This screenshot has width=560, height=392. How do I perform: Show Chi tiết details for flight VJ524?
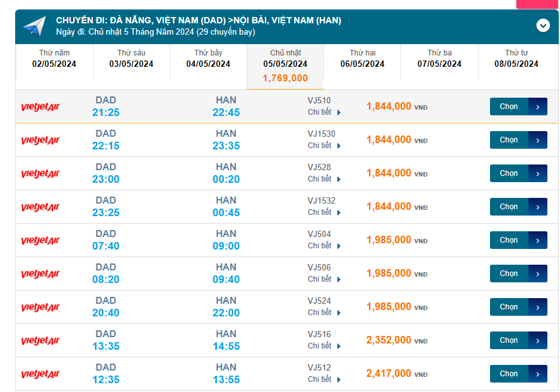point(324,313)
